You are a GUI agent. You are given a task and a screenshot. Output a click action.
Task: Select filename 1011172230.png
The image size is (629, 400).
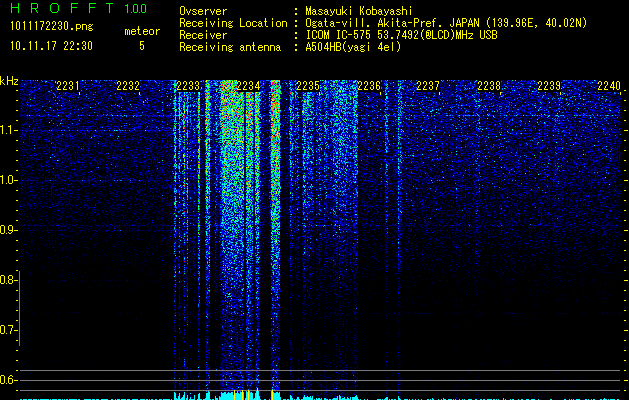pyautogui.click(x=52, y=27)
